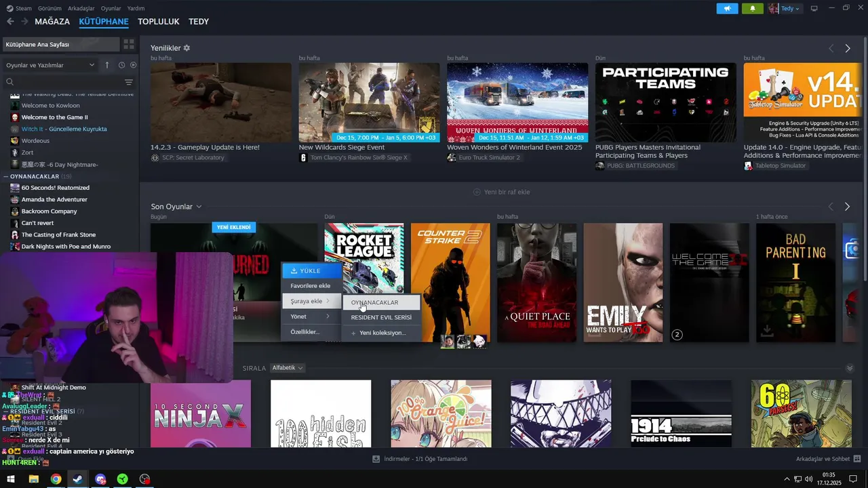Toggle the recent activity clock filter
Screen dimensions: 868x488
click(121, 65)
